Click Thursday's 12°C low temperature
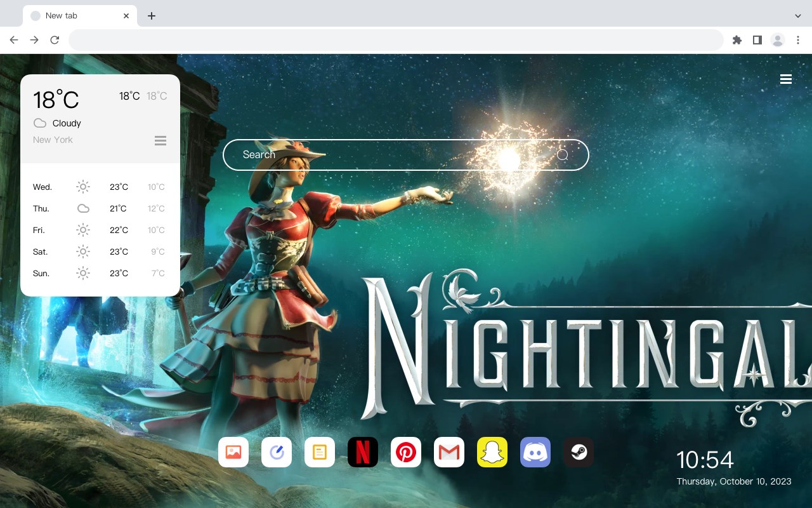The width and height of the screenshot is (812, 508). [156, 208]
